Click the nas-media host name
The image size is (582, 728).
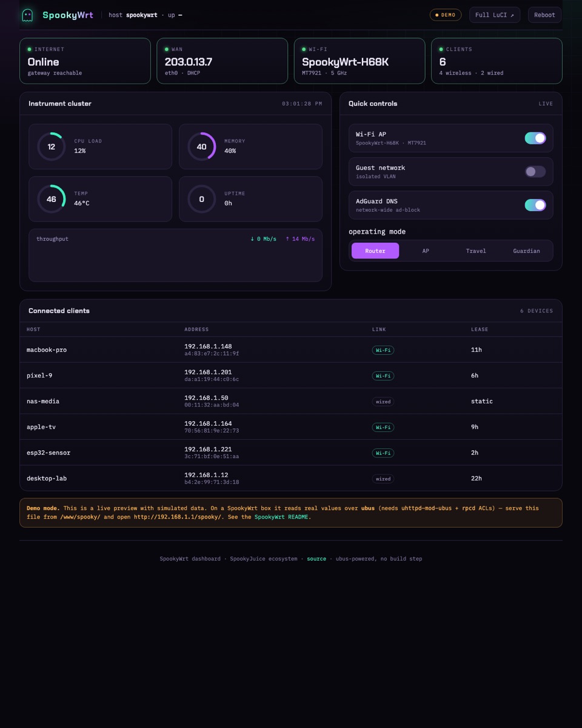tap(43, 402)
